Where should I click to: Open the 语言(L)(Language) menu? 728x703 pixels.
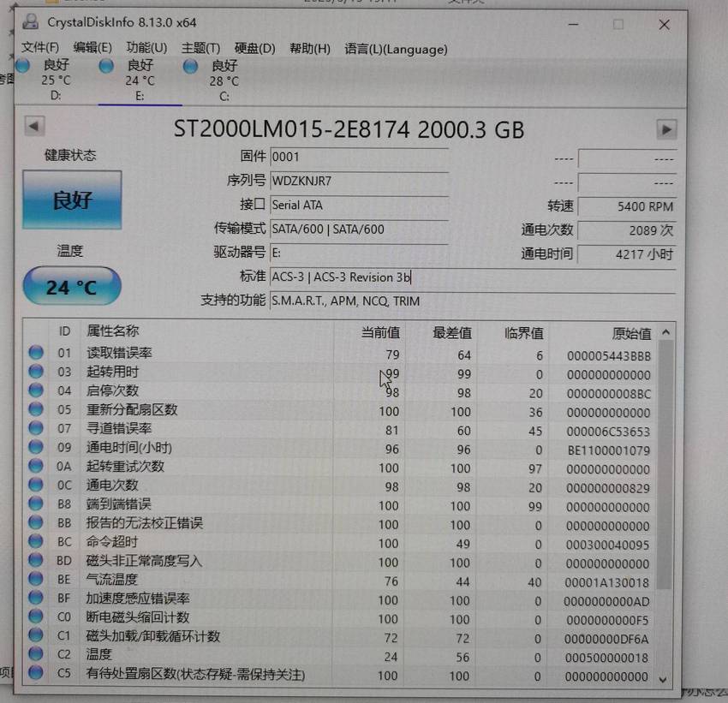pyautogui.click(x=396, y=49)
